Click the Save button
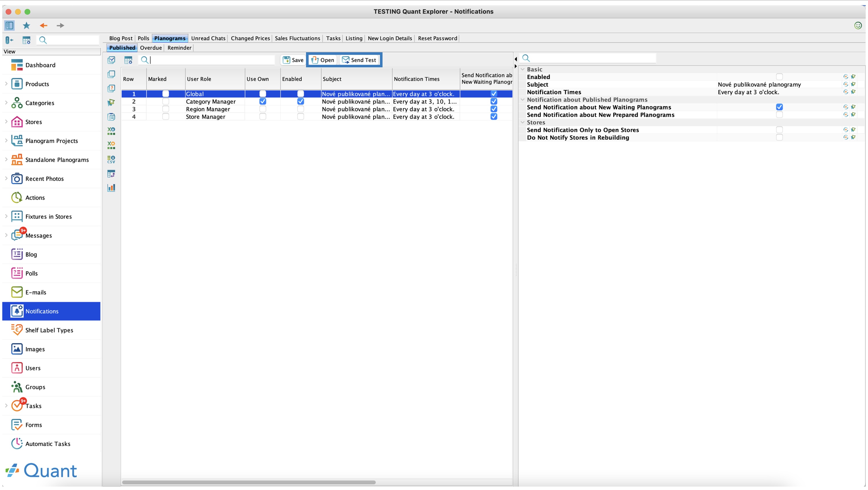868x490 pixels. click(x=293, y=60)
